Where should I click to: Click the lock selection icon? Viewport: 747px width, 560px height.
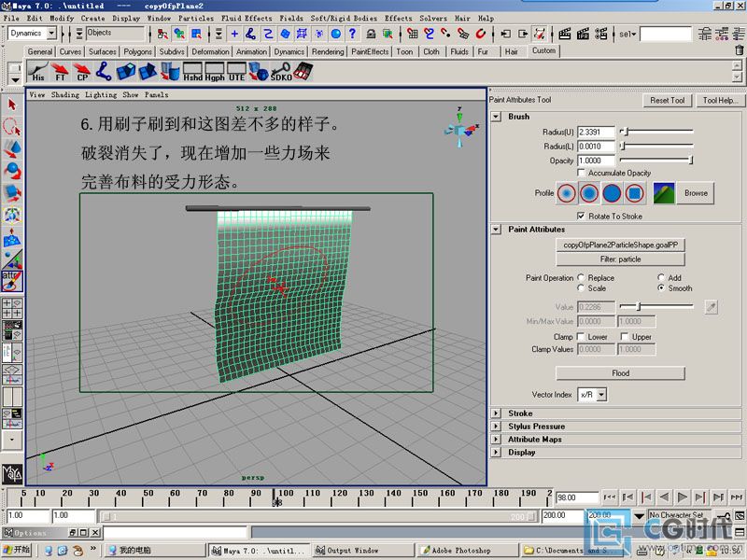tap(371, 34)
